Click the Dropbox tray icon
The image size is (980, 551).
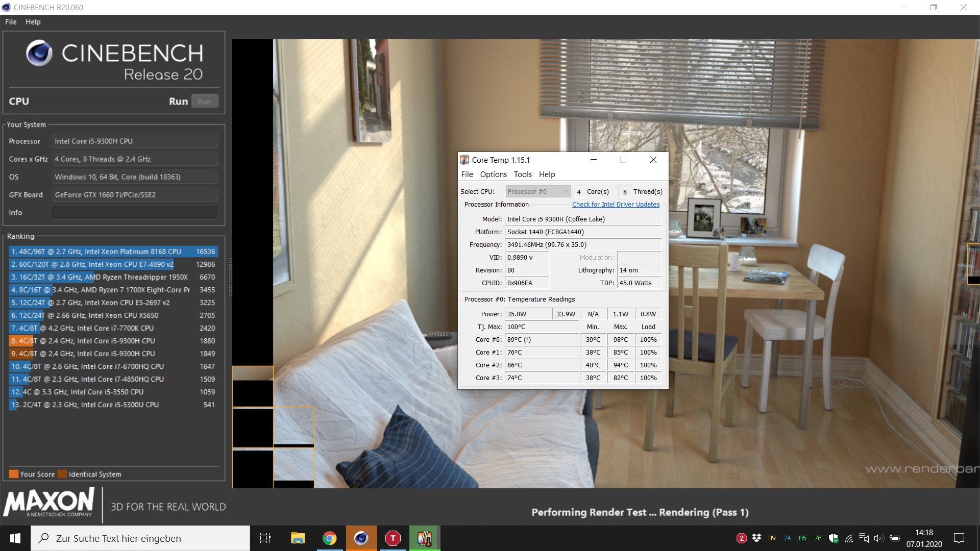click(x=756, y=538)
